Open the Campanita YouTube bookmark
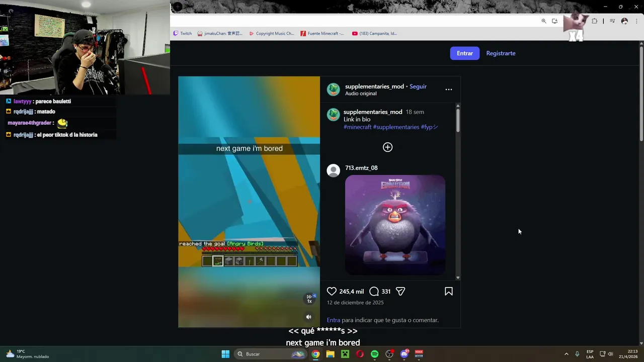 click(x=374, y=34)
